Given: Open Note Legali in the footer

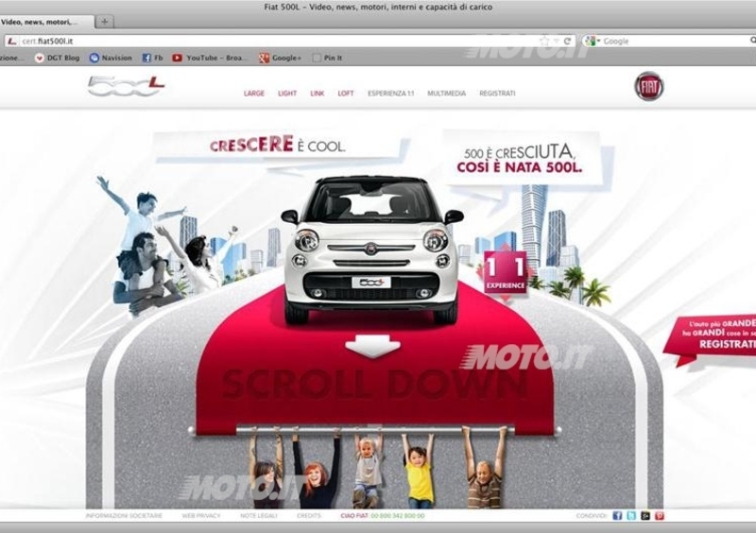Looking at the screenshot, I should (256, 515).
